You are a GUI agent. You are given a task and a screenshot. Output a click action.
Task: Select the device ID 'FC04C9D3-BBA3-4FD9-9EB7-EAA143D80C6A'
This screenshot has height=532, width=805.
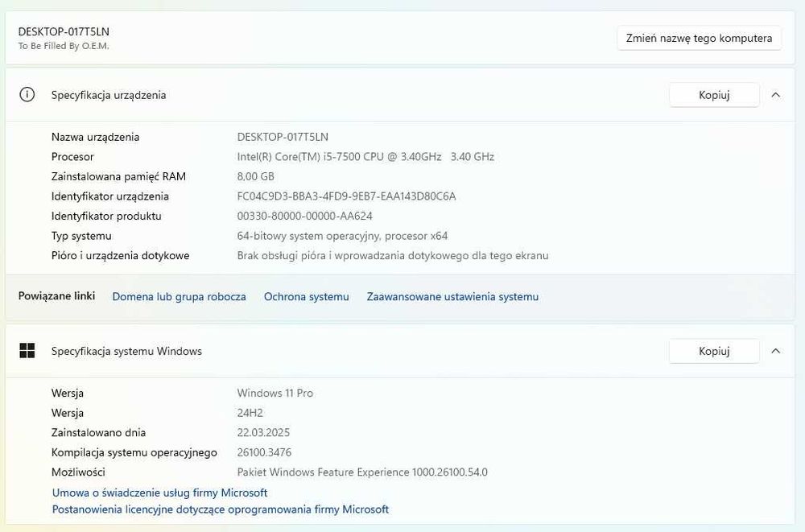click(x=346, y=196)
